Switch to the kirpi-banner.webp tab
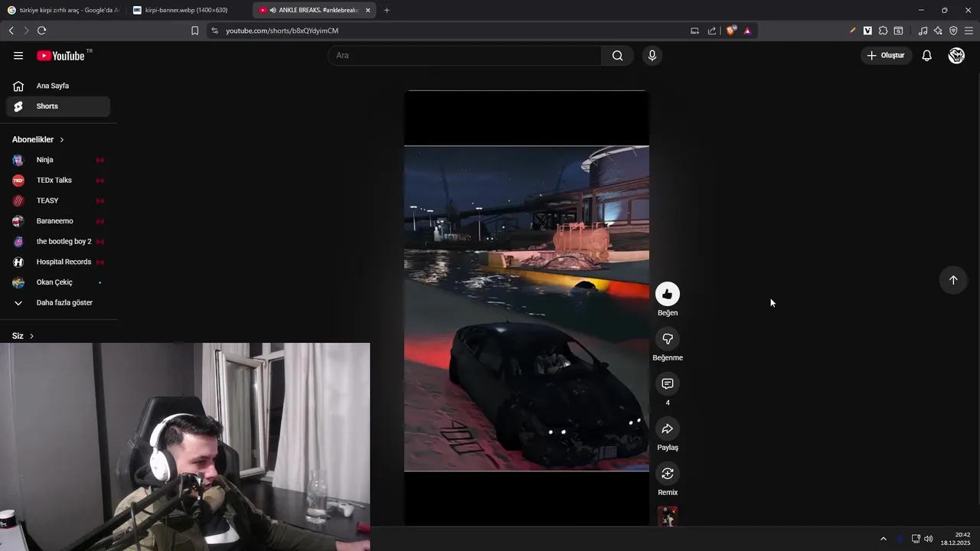This screenshot has height=551, width=980. [x=188, y=10]
